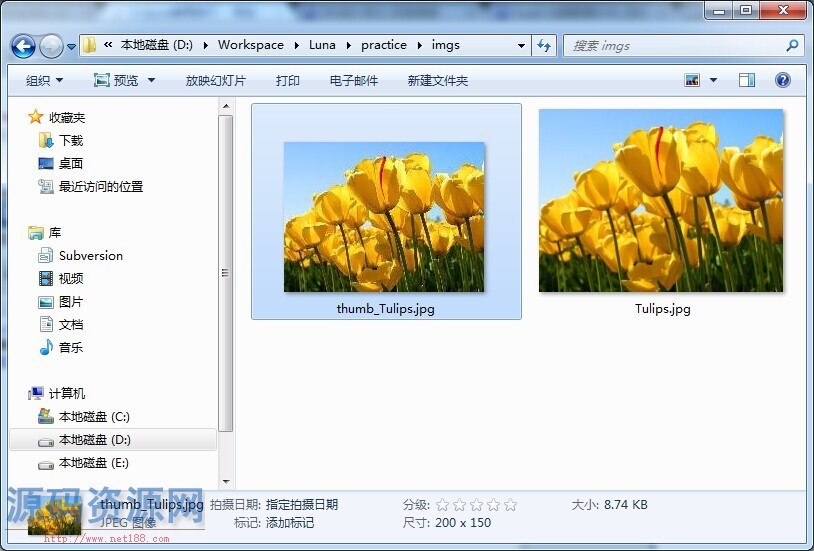Screen dimensions: 814x551
Task: Select 本地磁盘 (D:) in address path
Action: click(x=156, y=45)
